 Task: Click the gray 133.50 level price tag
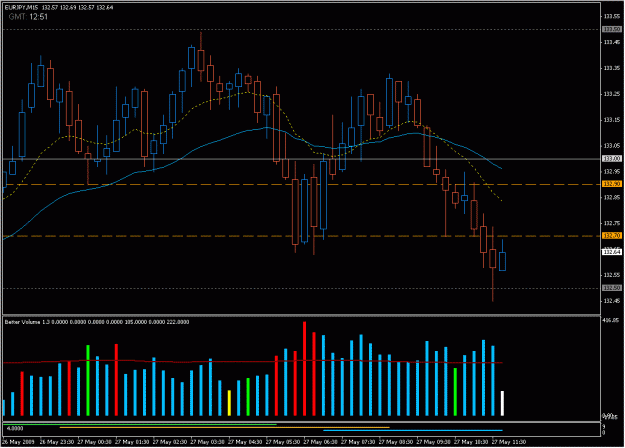612,29
